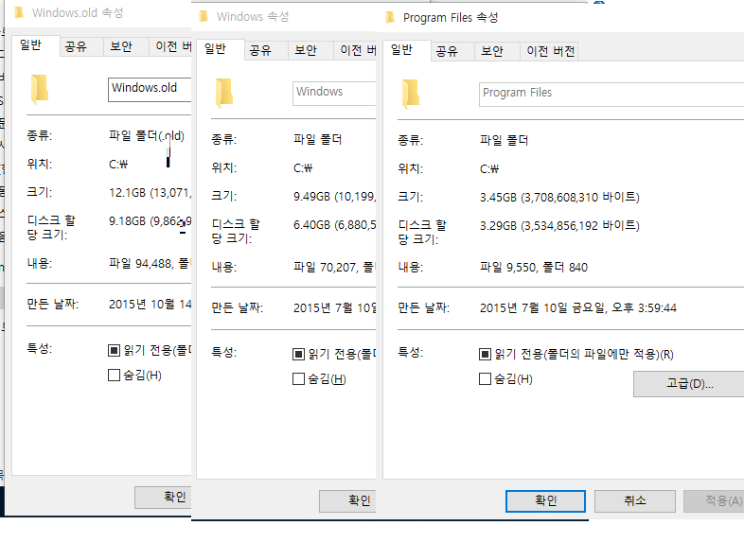Toggle 숨김(H) checkbox in Program Files properties
Image resolution: width=744 pixels, height=560 pixels.
tap(485, 379)
